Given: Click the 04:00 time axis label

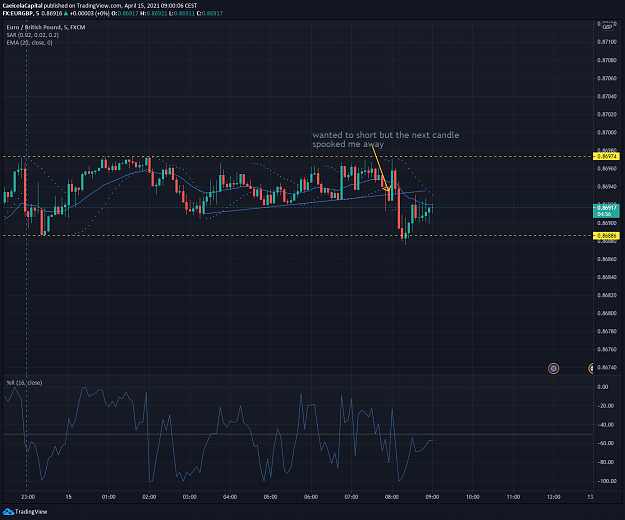Looking at the screenshot, I should (x=230, y=497).
